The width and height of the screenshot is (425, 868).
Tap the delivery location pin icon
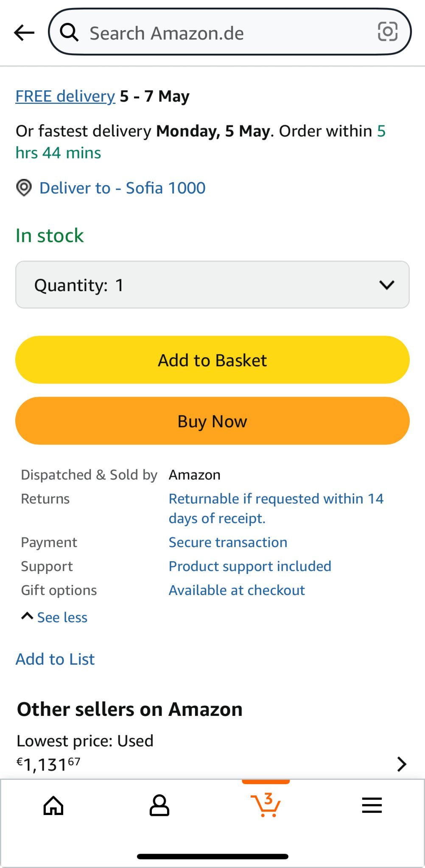click(x=24, y=187)
